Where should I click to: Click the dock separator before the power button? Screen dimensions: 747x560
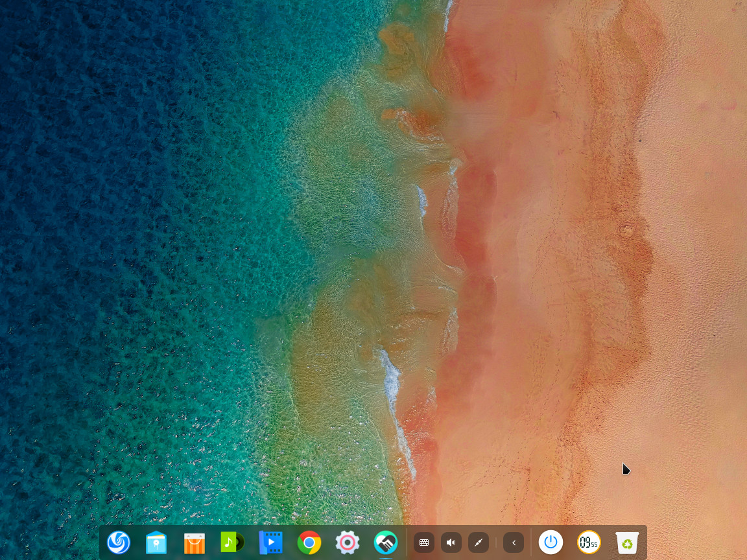click(x=531, y=542)
